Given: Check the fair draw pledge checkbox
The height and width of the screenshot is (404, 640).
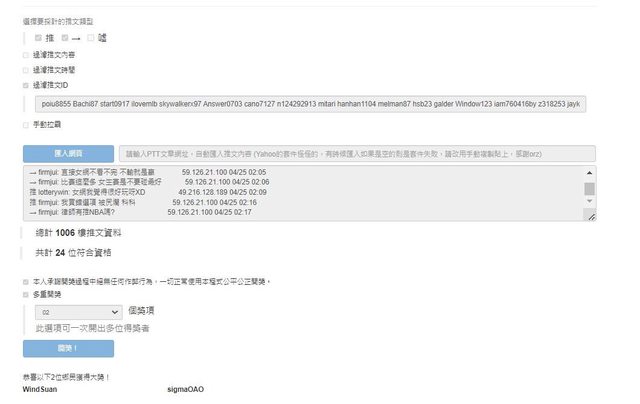Looking at the screenshot, I should click(x=26, y=281).
